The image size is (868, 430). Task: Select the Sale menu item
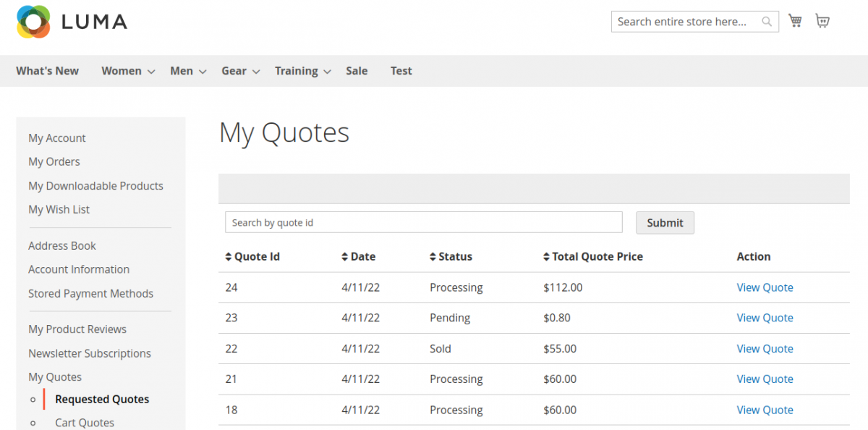357,70
